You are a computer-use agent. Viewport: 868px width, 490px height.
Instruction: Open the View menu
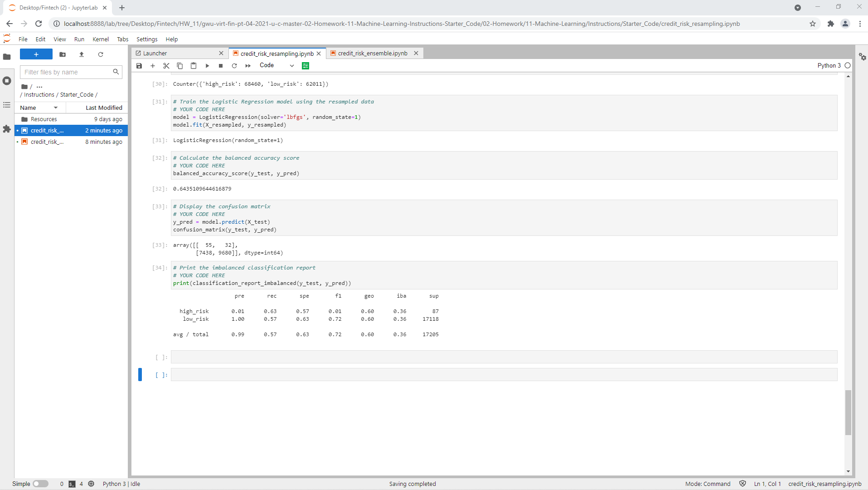(60, 39)
